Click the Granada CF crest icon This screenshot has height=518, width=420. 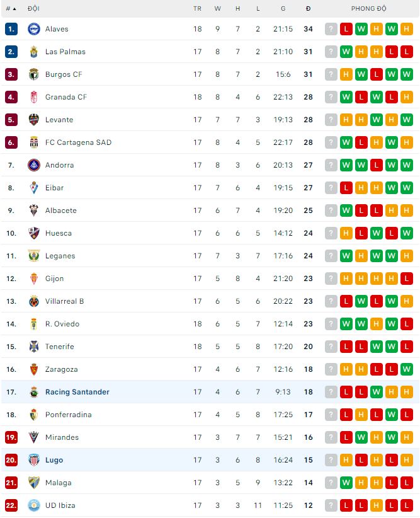(34, 97)
